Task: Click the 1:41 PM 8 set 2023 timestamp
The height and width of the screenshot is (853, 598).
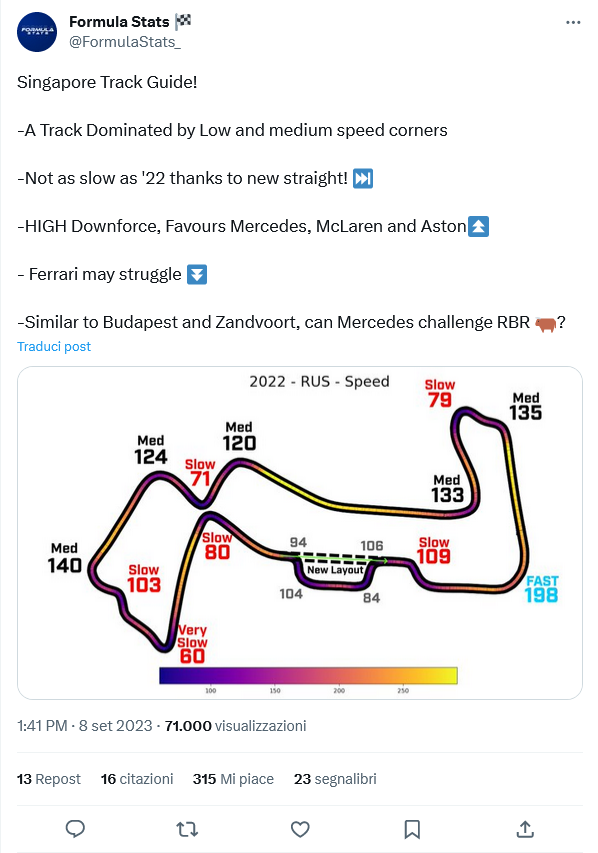Action: [x=84, y=726]
